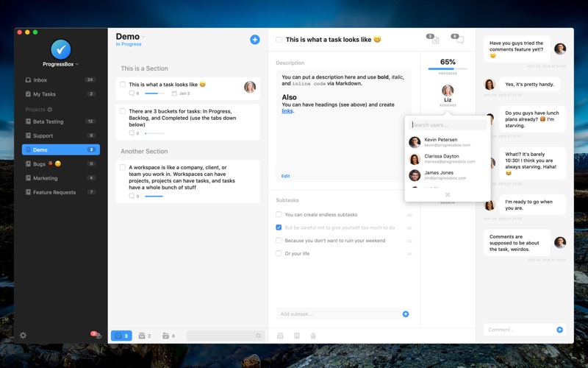Image resolution: width=588 pixels, height=368 pixels.
Task: Click the blue add task plus button
Action: point(254,40)
